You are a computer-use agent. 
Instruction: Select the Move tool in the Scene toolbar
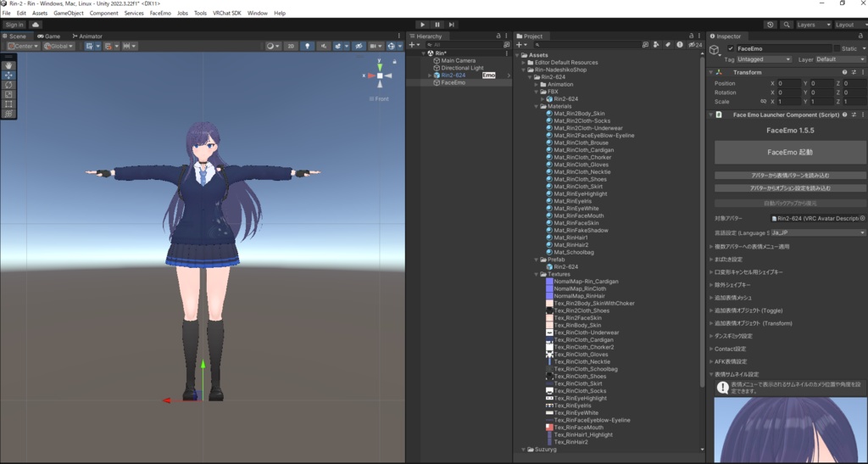(8, 75)
